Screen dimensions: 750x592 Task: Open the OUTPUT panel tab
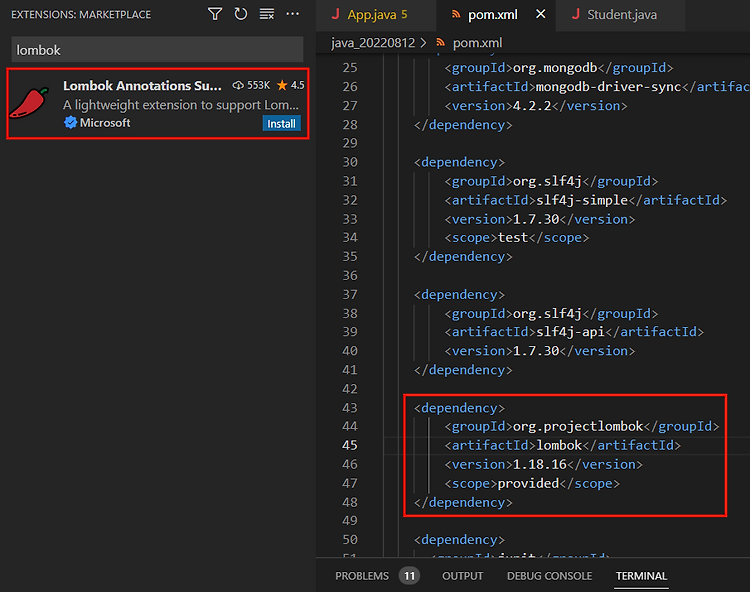[463, 576]
